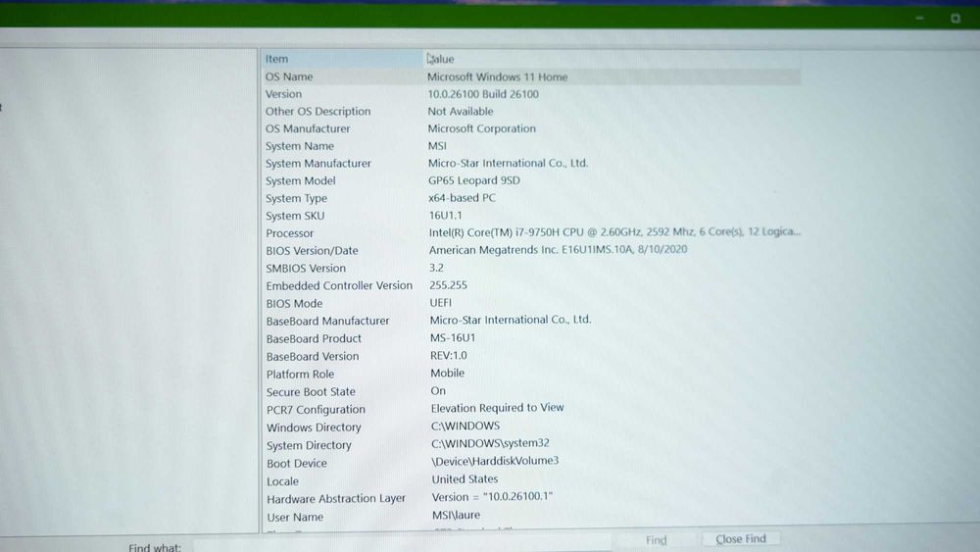The width and height of the screenshot is (980, 552).
Task: Select the Locale row
Action: (x=282, y=481)
